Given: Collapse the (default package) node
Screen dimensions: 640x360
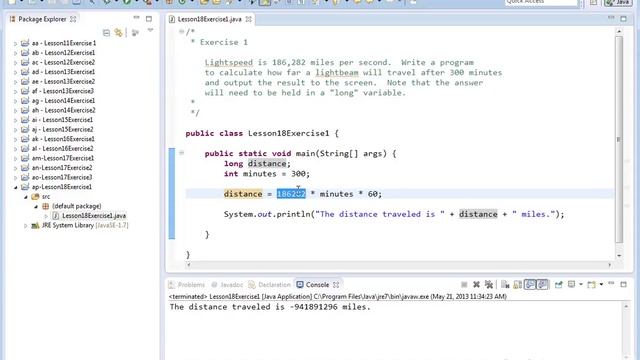Looking at the screenshot, I should click(x=36, y=207).
